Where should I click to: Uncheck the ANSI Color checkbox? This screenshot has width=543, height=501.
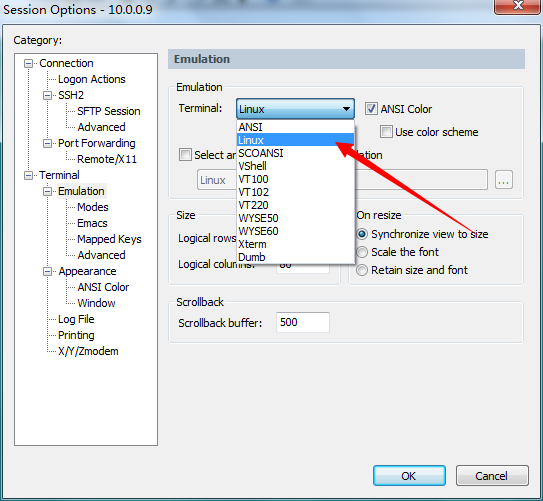click(x=371, y=109)
